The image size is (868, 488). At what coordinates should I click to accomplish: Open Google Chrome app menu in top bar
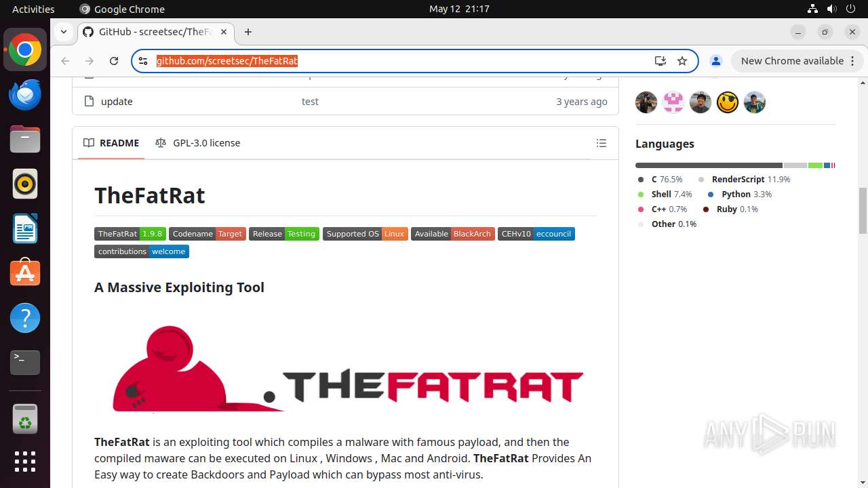click(122, 9)
